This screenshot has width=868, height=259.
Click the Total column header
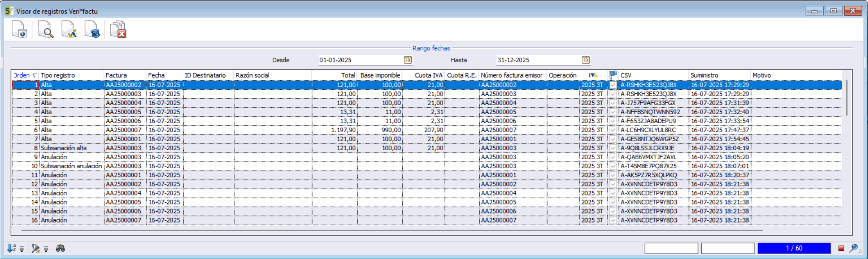point(335,75)
